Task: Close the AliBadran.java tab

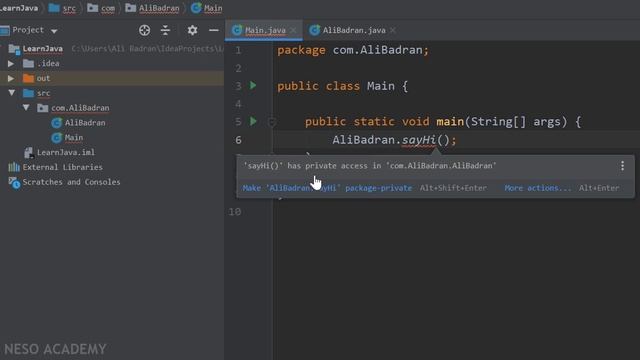Action: coord(393,30)
